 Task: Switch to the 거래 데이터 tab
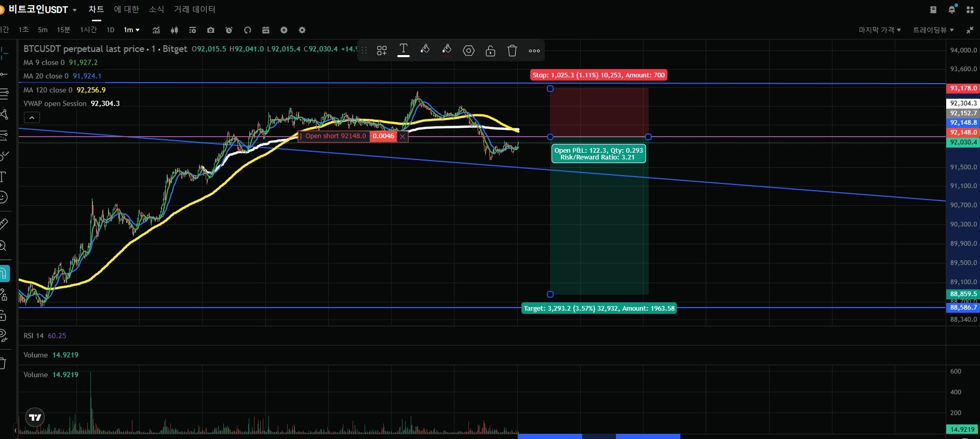tap(195, 9)
